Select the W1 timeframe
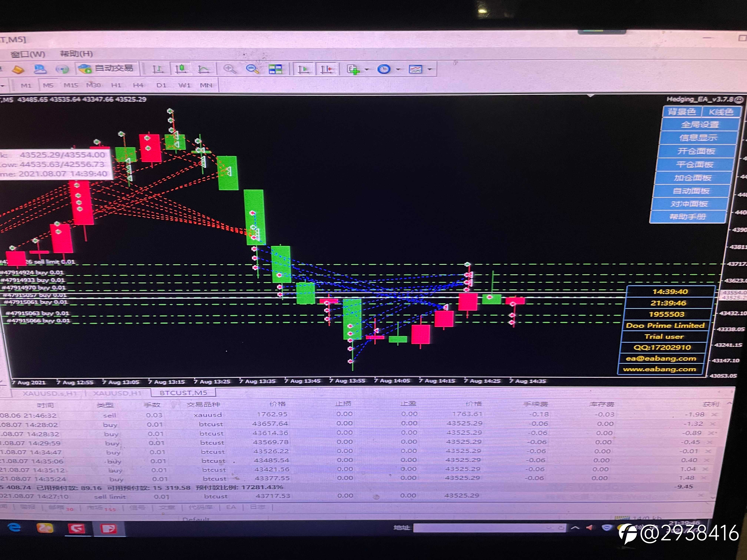This screenshot has height=560, width=747. [184, 85]
